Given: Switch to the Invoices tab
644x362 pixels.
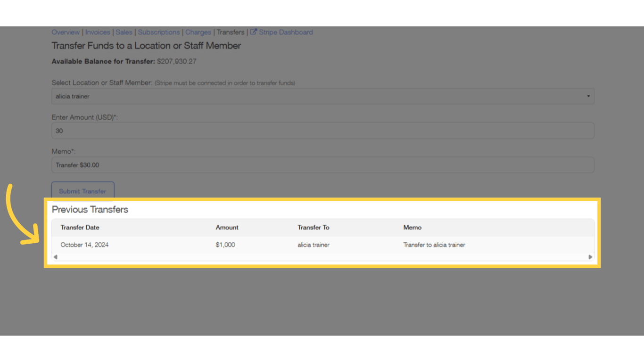Looking at the screenshot, I should 98,32.
